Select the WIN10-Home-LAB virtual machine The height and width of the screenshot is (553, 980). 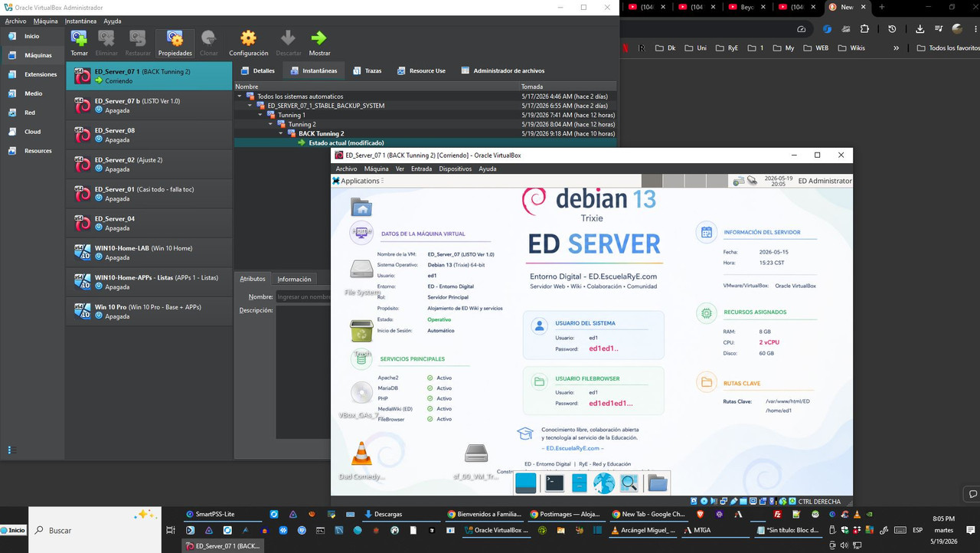tap(149, 253)
